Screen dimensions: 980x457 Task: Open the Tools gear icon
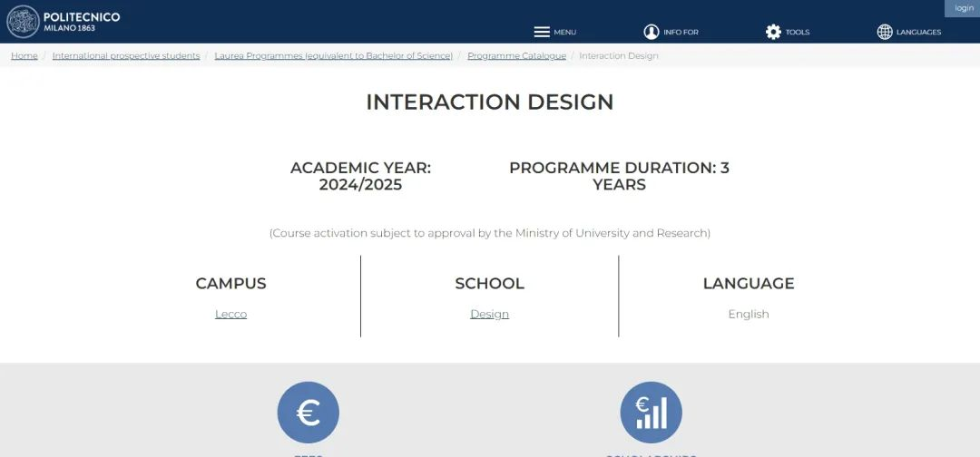click(x=773, y=32)
